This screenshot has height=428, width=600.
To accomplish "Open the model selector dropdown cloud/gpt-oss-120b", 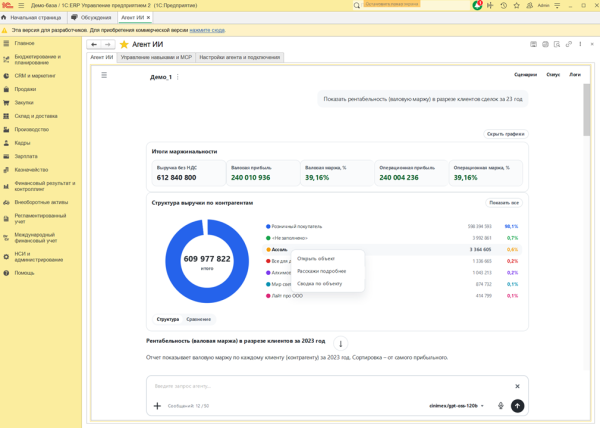I will coord(457,406).
